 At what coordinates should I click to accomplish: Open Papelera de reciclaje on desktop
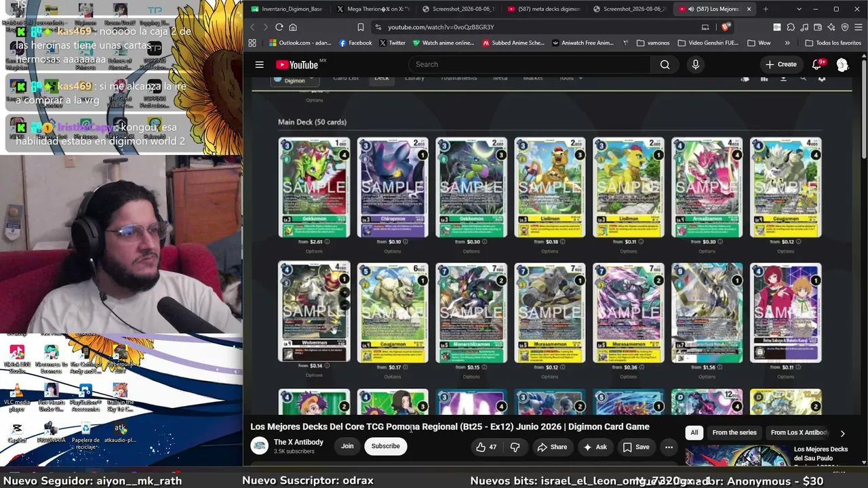click(x=85, y=435)
